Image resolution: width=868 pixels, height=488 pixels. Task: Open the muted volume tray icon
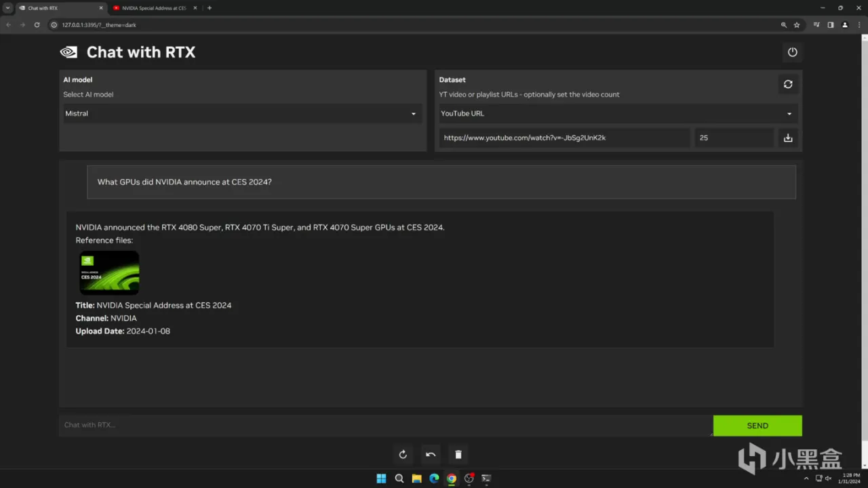[829, 479]
